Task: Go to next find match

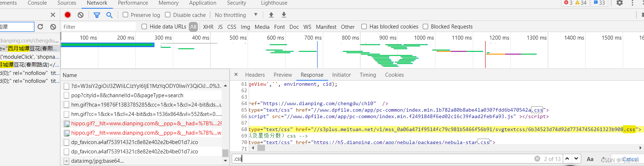Action: point(576,158)
